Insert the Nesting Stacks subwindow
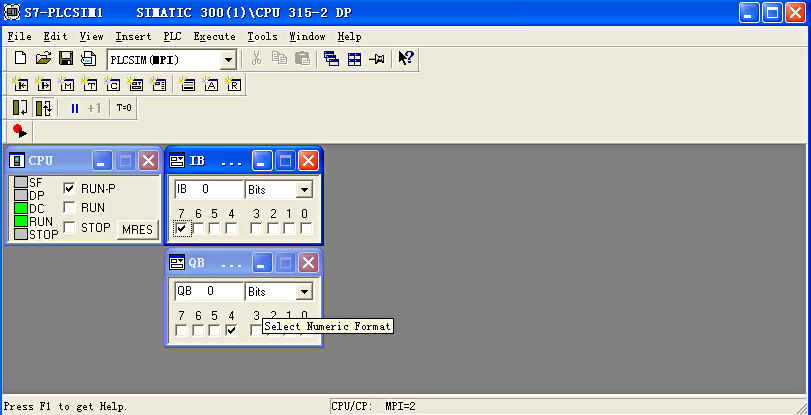The image size is (811, 415). (187, 84)
